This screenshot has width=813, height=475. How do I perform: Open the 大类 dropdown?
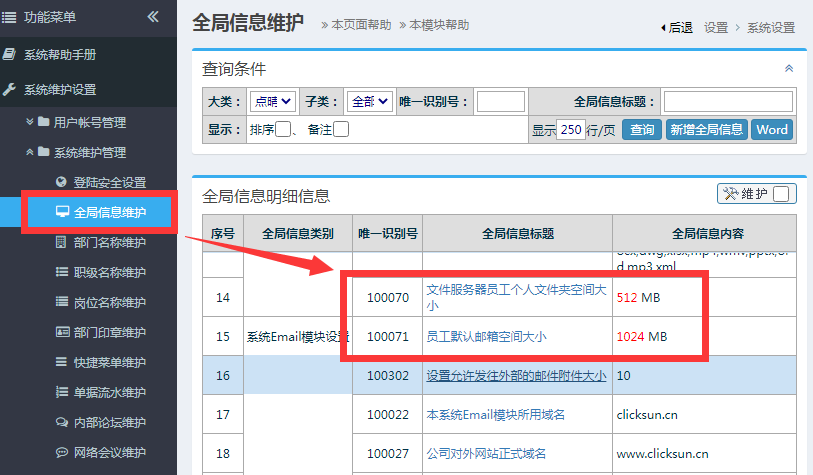(x=273, y=101)
